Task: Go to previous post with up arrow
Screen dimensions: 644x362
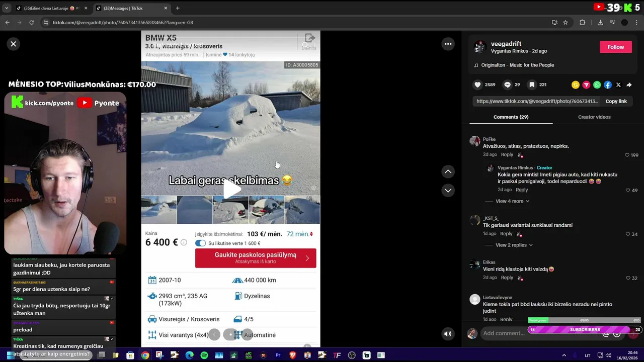Action: (x=448, y=171)
